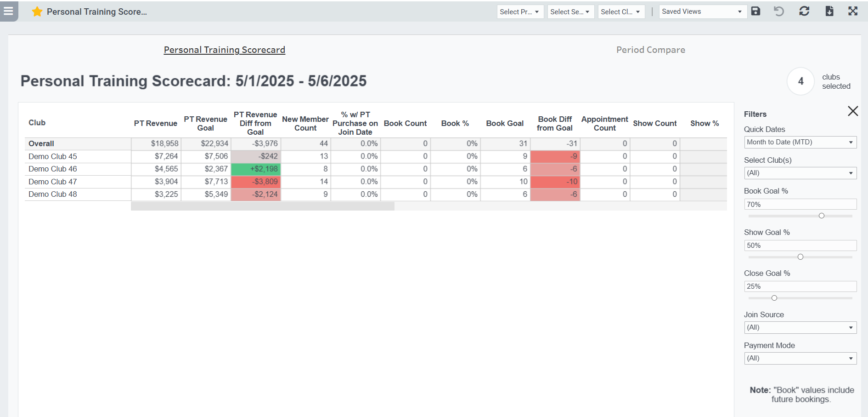Image resolution: width=868 pixels, height=417 pixels.
Task: Select the Personal Training Scorecard tab
Action: pos(225,50)
